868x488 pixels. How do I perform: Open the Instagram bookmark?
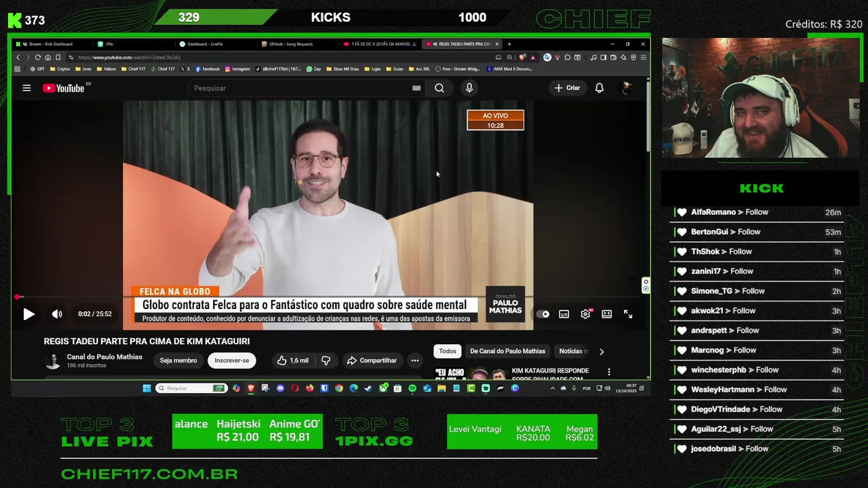coord(237,68)
